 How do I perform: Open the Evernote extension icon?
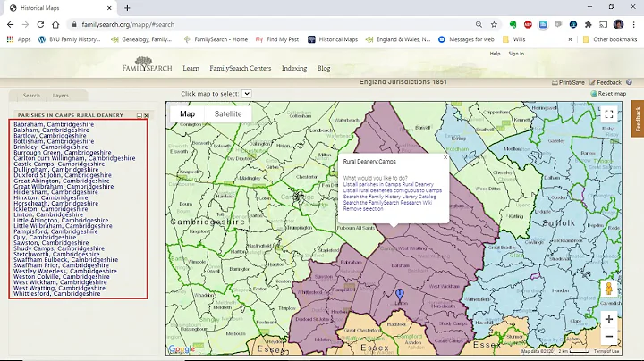point(513,25)
